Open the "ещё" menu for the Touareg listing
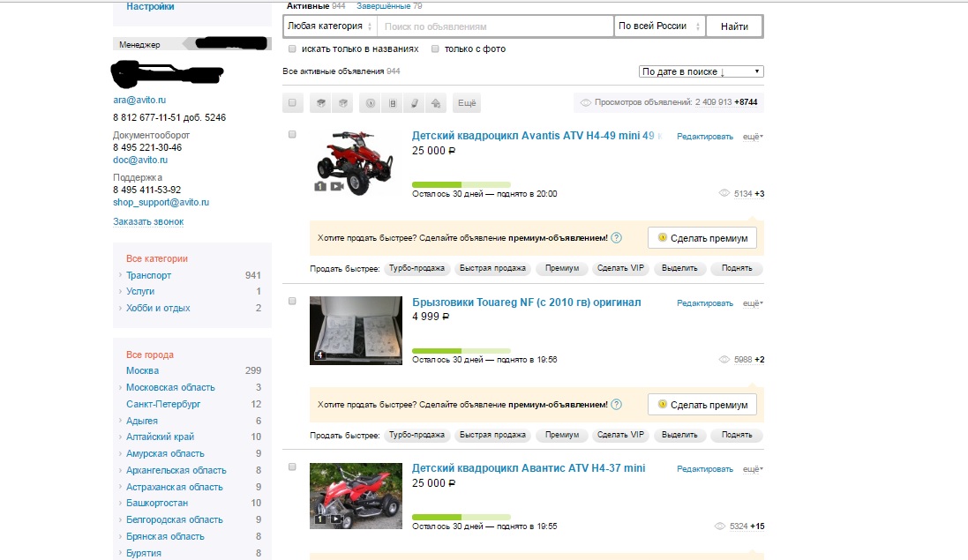This screenshot has height=560, width=968. 753,302
